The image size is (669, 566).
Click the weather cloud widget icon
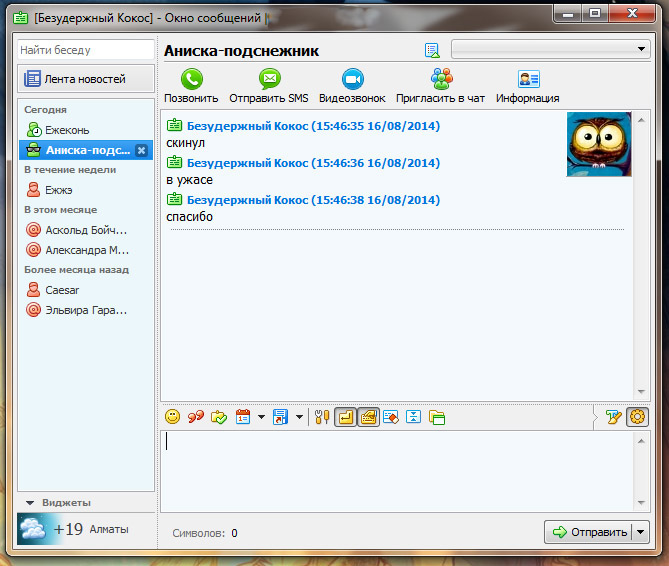coord(32,529)
